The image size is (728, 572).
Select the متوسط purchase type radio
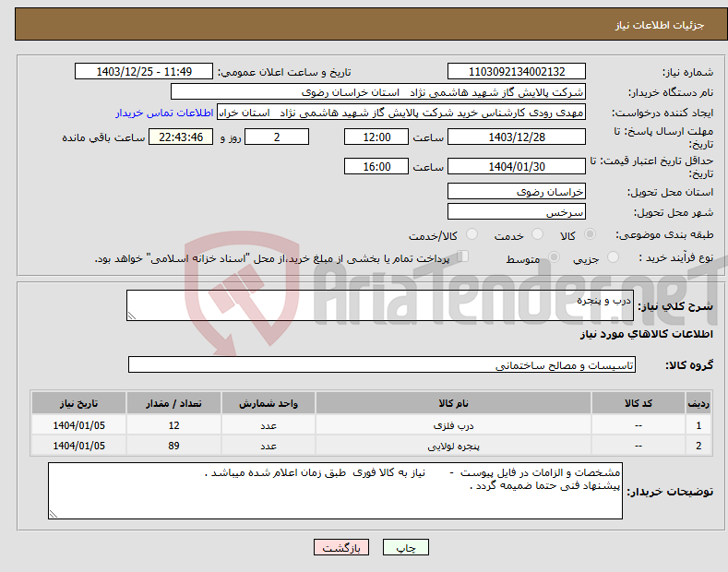pos(554,257)
